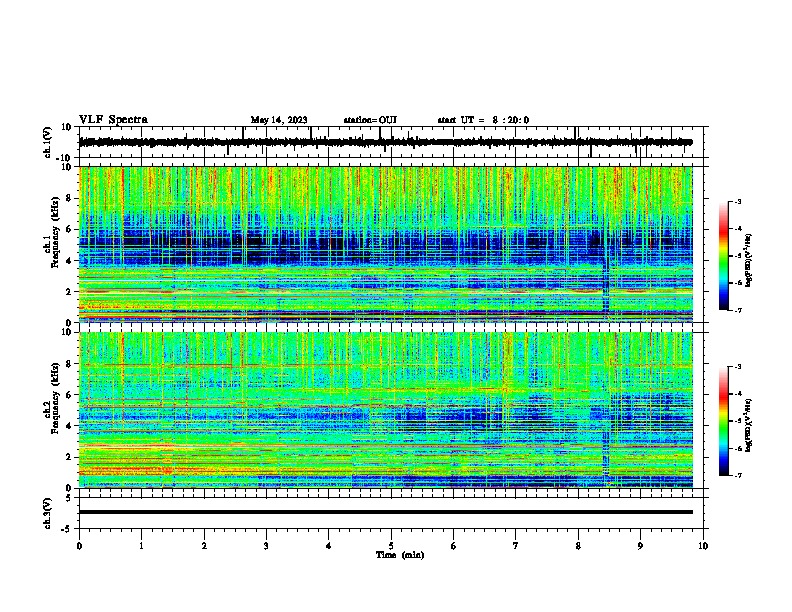Click time axis tick label '5'
Screen dimensions: 792x612
point(391,546)
